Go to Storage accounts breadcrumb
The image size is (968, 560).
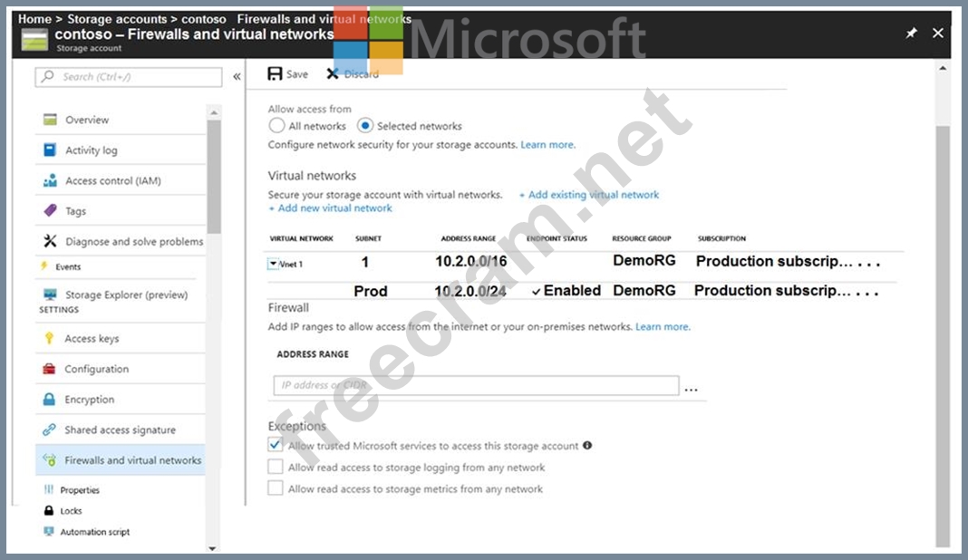coord(117,19)
